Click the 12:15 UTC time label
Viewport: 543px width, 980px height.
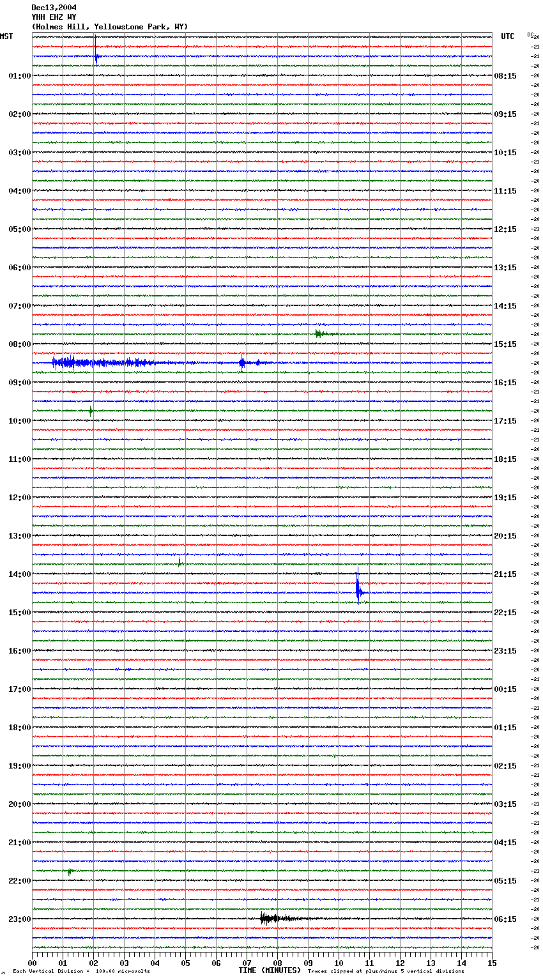(505, 229)
